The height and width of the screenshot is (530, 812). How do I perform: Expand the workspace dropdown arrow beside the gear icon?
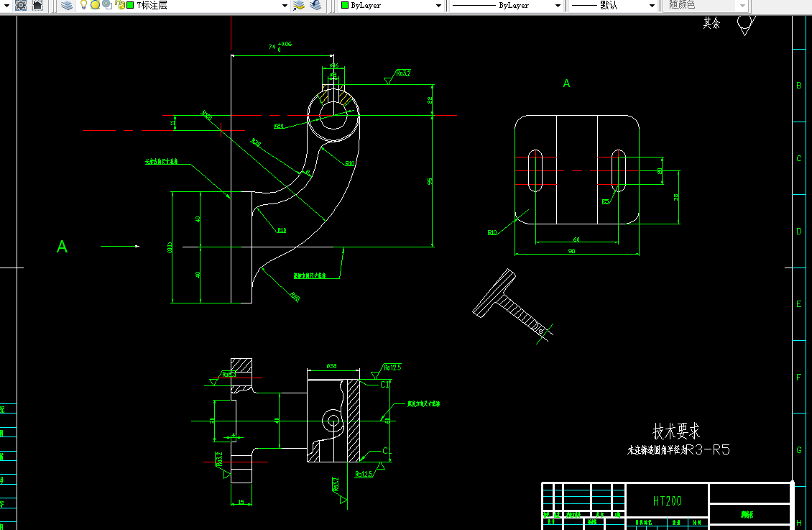coord(6,6)
